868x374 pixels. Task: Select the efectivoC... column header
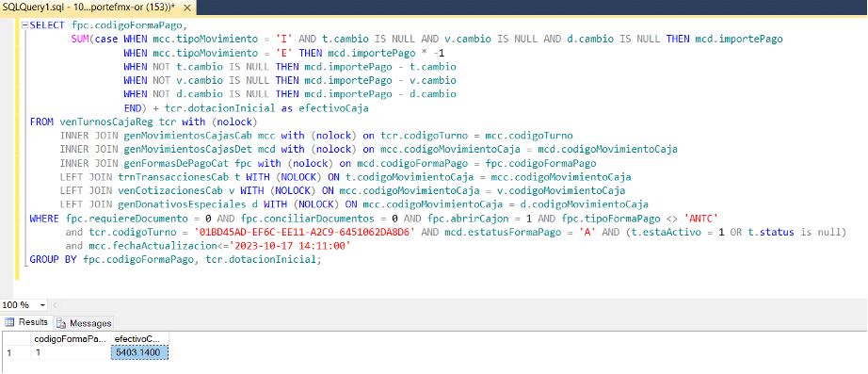(139, 338)
